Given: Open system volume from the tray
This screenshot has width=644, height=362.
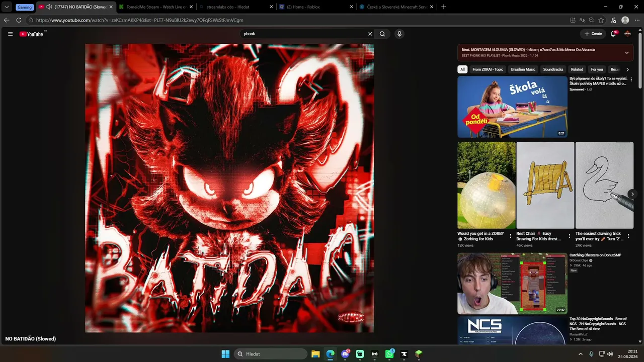Looking at the screenshot, I should pos(611,354).
